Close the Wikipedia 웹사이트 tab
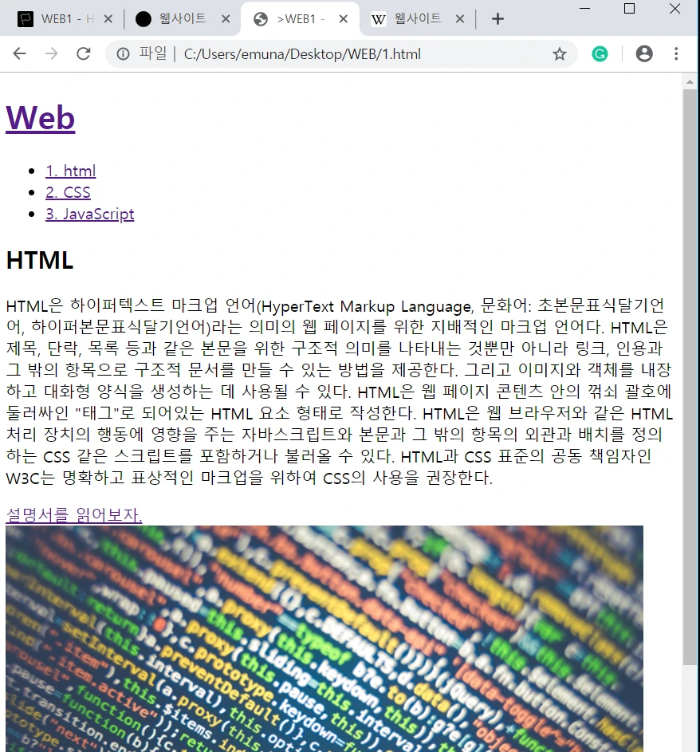 (460, 19)
